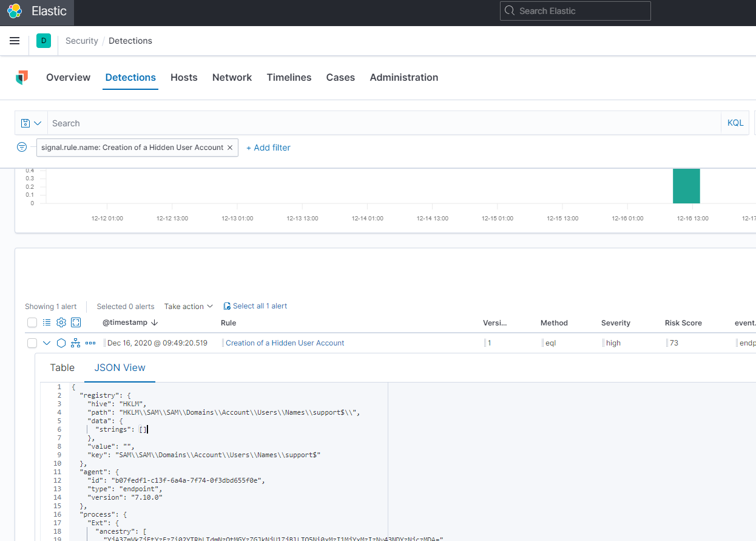The image size is (756, 541).
Task: Open the Analyze event tree icon
Action: pyautogui.click(x=76, y=343)
